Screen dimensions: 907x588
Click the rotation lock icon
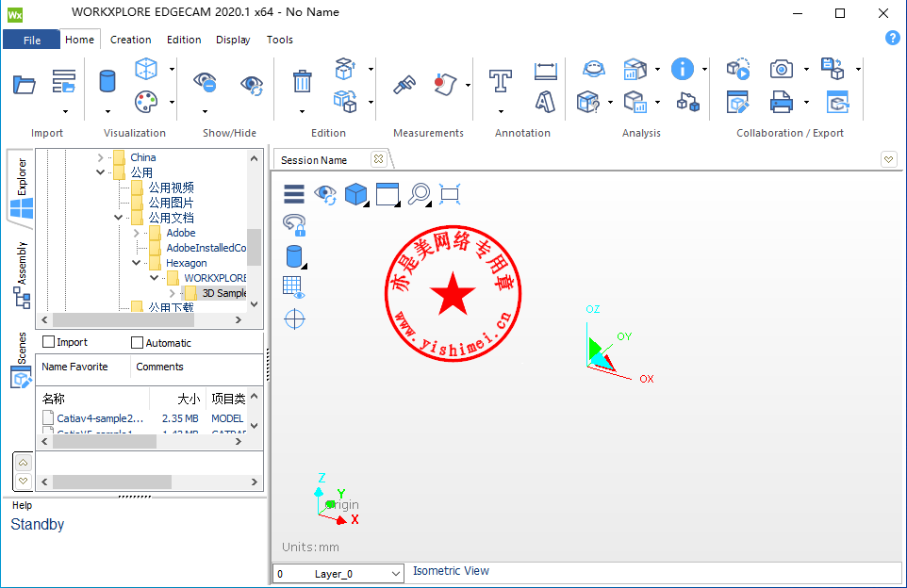click(x=294, y=225)
